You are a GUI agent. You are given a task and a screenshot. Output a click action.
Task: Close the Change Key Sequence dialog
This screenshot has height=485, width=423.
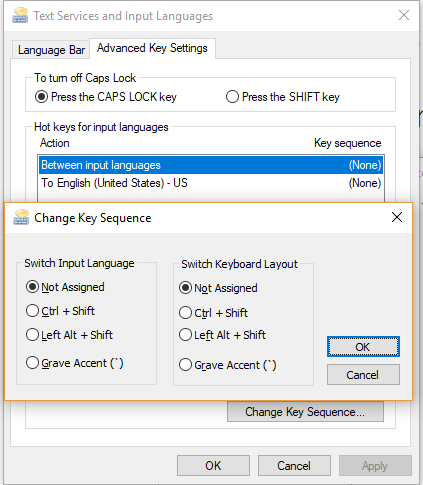[397, 217]
